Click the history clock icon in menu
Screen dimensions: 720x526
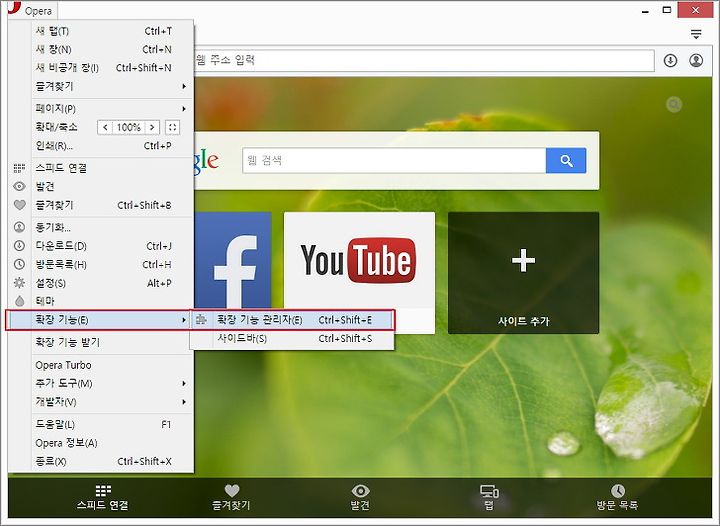click(x=19, y=264)
